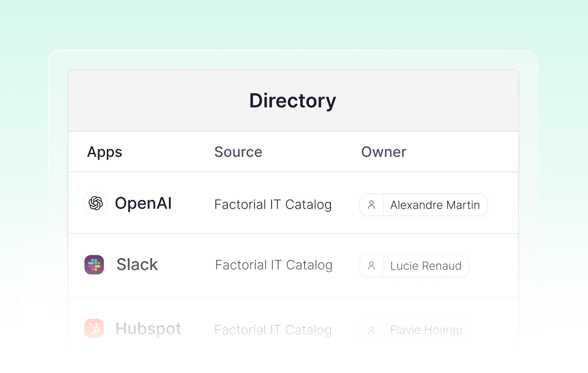Click the person icon next to Lucie Renaud
The image size is (588, 373).
tap(372, 266)
